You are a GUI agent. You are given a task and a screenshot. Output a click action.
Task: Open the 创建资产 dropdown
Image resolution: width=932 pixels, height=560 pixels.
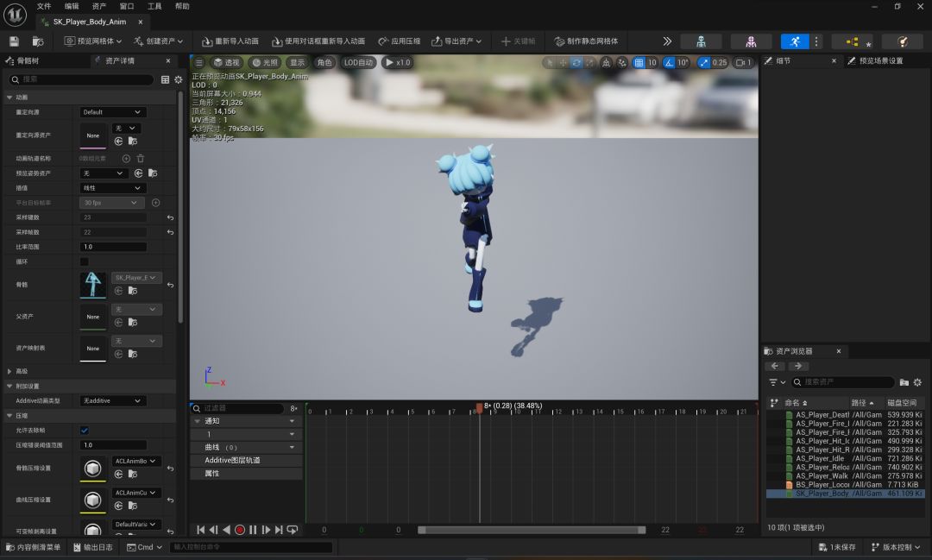(x=158, y=41)
